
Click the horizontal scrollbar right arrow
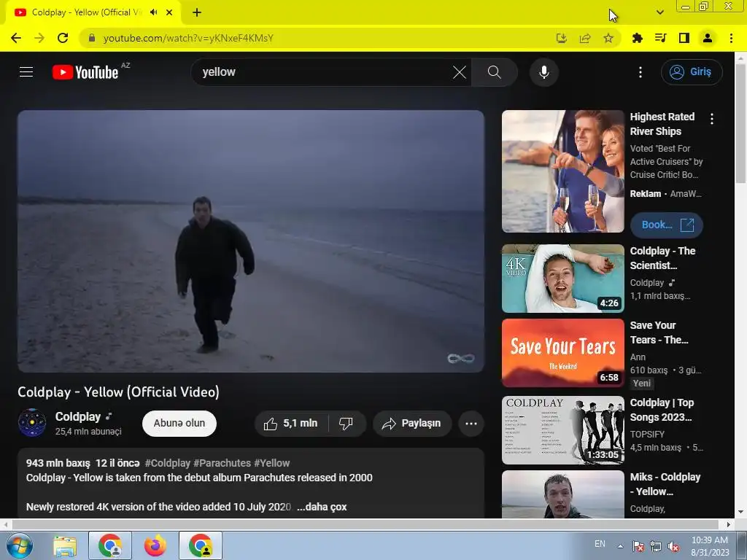click(728, 524)
